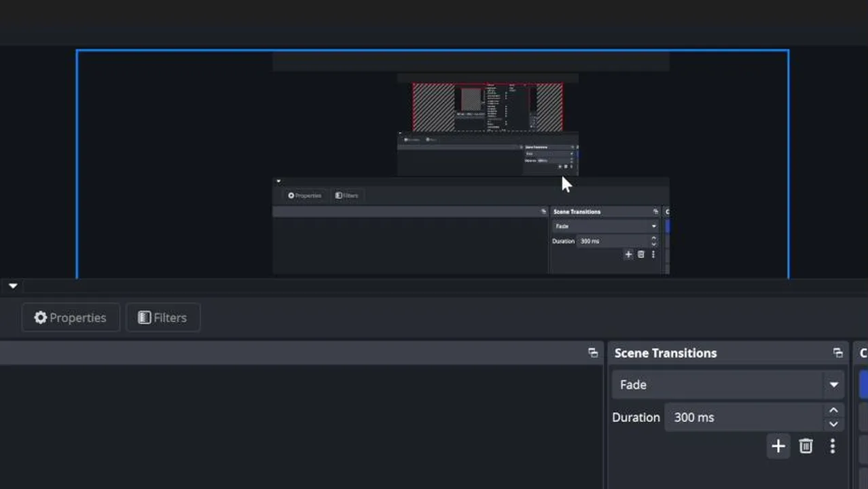Undock the panel left of Scene Transitions
The height and width of the screenshot is (489, 868).
coord(593,353)
